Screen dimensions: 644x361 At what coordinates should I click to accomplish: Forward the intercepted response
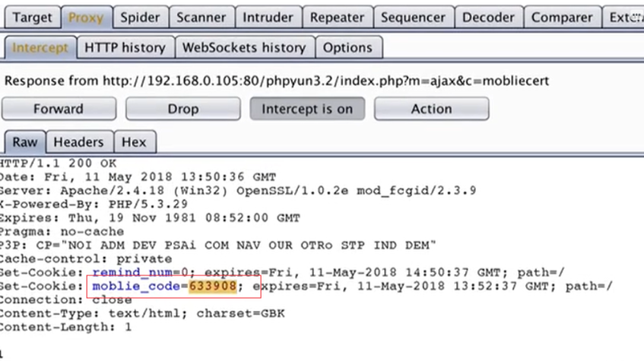(x=58, y=109)
